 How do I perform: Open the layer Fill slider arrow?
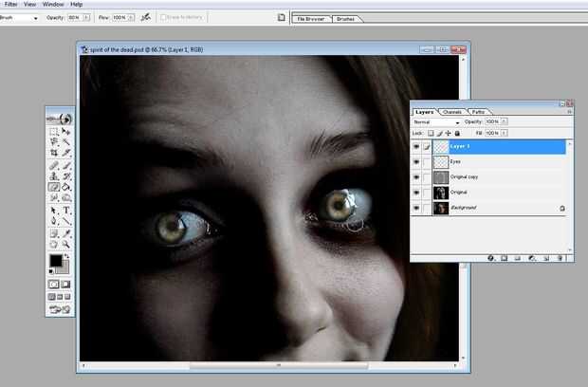(x=505, y=133)
